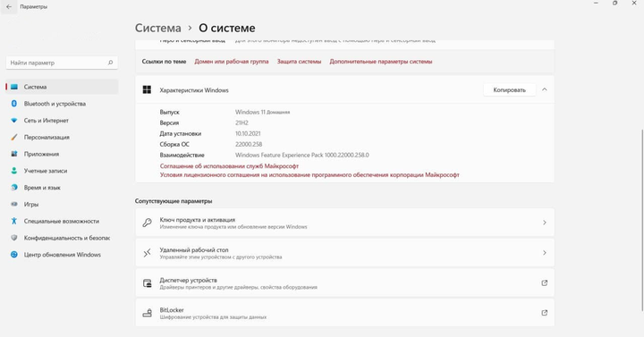
Task: Open Условия лицензионного соглашения link
Action: [309, 175]
